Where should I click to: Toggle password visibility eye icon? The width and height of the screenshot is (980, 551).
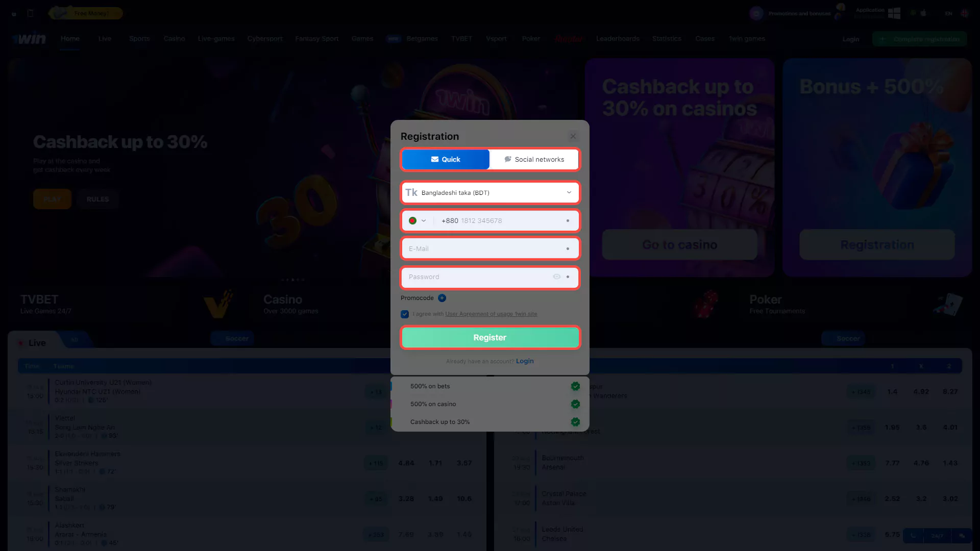coord(557,277)
